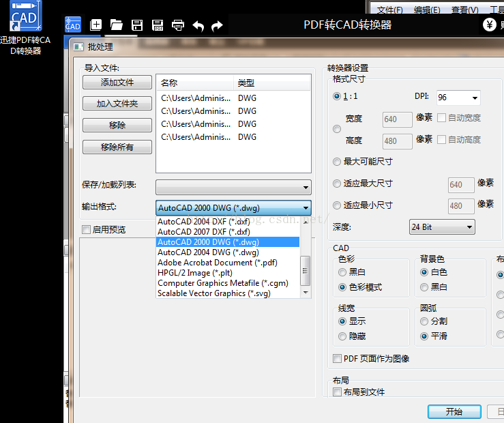Click the 类型 column header
The height and width of the screenshot is (423, 504).
272,83
